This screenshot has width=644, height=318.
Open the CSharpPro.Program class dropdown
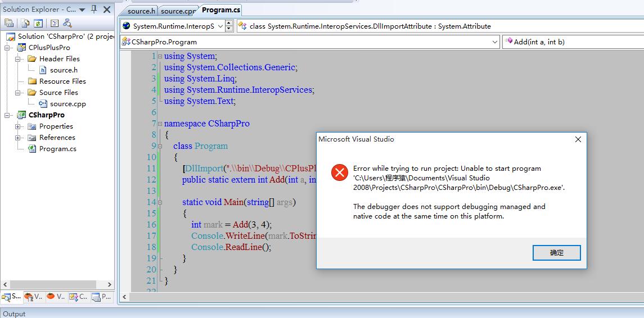coord(495,42)
